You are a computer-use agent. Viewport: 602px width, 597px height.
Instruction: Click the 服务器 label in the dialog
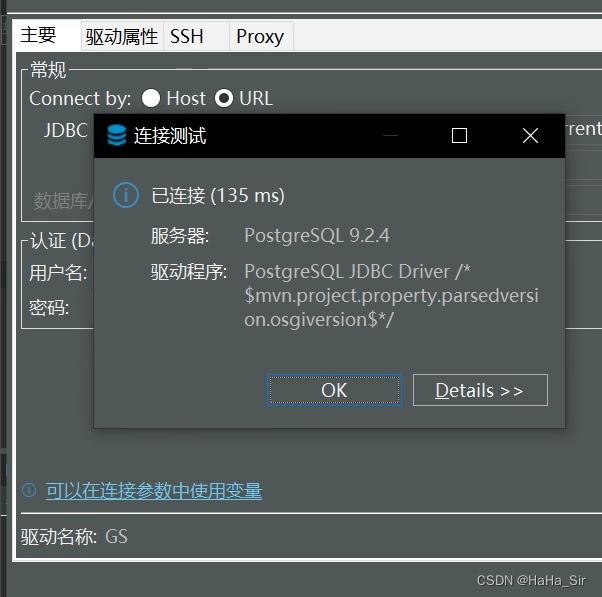pos(180,236)
